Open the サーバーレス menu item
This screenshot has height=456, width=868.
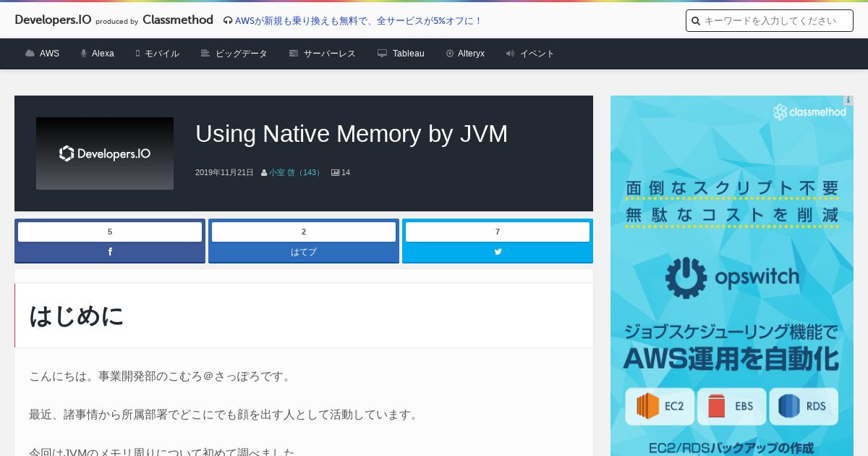[x=330, y=54]
